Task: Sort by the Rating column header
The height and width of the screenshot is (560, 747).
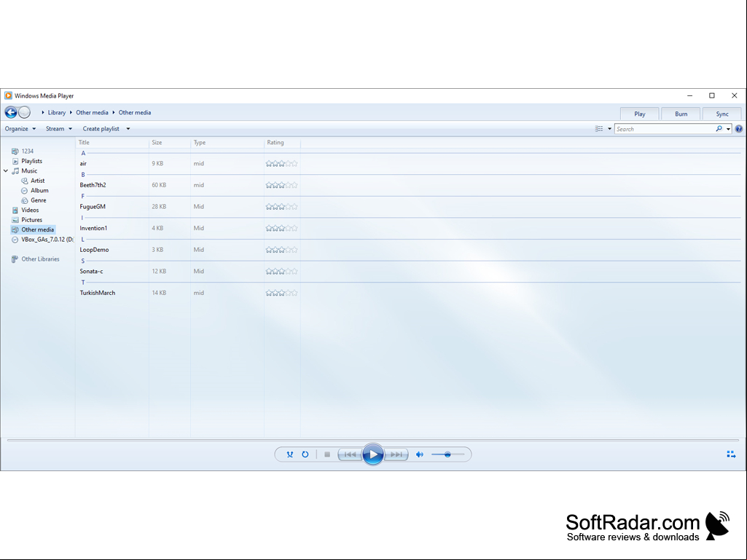Action: (x=282, y=143)
